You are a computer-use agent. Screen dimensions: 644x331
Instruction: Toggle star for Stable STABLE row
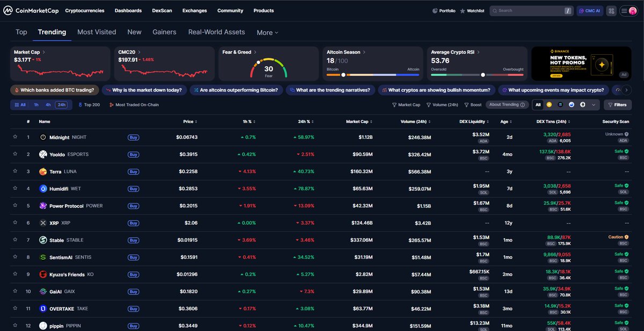(16, 240)
